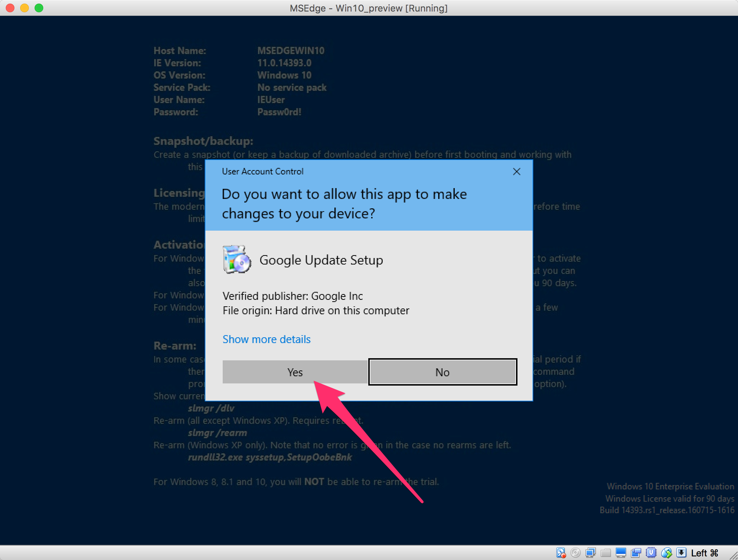Close the User Account Control dialog
This screenshot has height=560, width=738.
(x=516, y=172)
